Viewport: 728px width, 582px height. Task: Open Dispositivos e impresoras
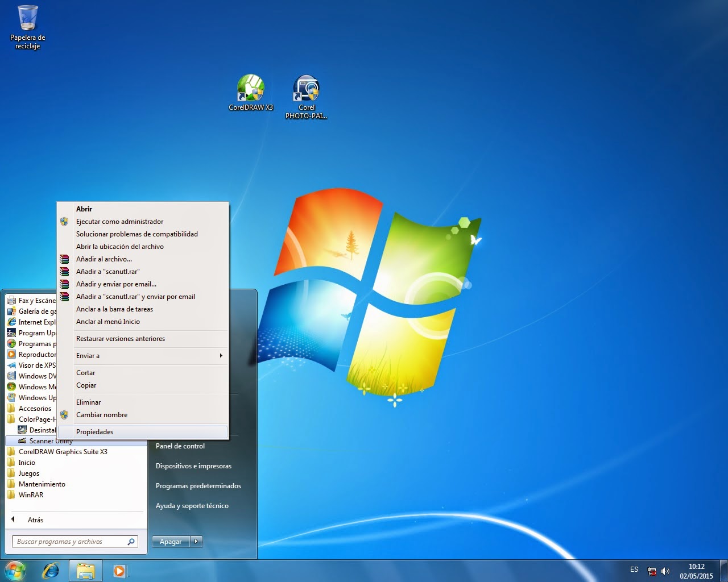[x=194, y=466]
